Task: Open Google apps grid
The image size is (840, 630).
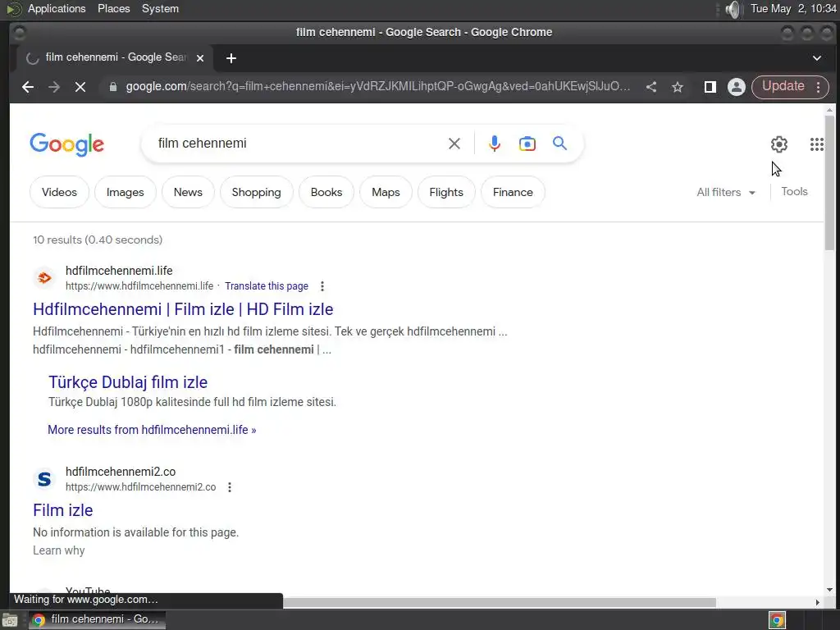Action: pyautogui.click(x=817, y=144)
